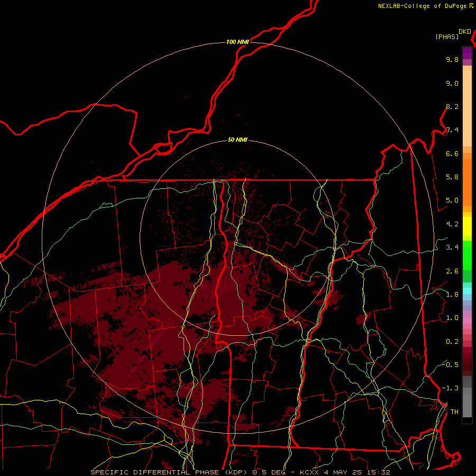The image size is (476, 476).
Task: Click the 1.0 scale value
Action: coord(452,318)
